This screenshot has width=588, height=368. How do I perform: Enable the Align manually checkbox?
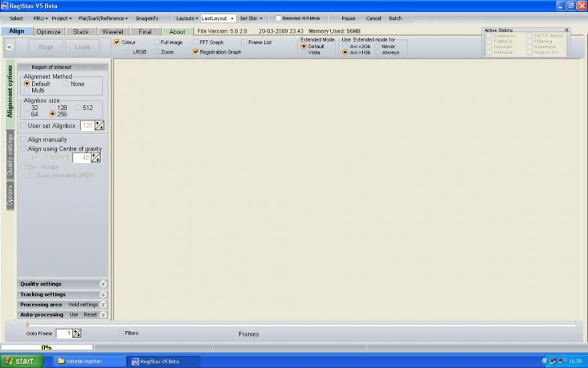(x=23, y=139)
